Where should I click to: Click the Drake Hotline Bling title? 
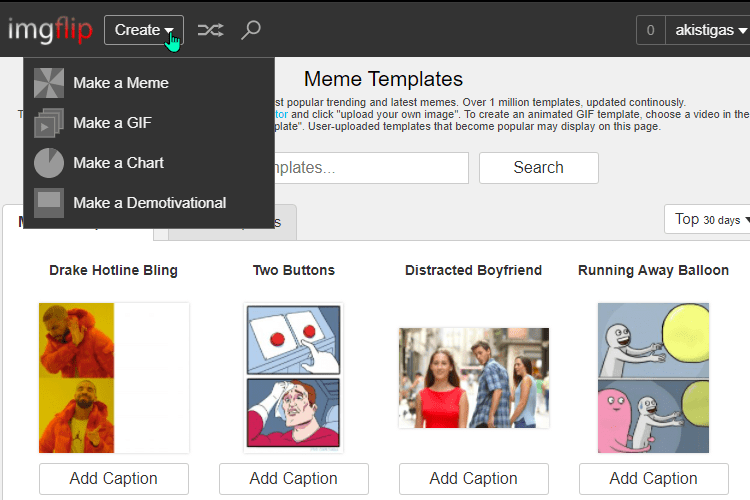tap(113, 270)
